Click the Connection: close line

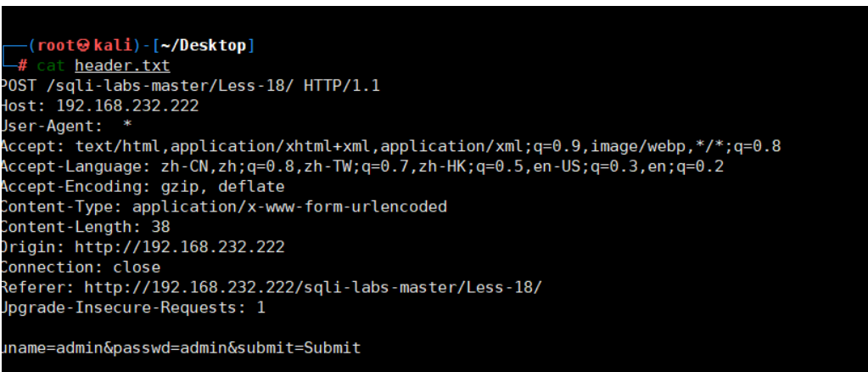click(x=81, y=268)
